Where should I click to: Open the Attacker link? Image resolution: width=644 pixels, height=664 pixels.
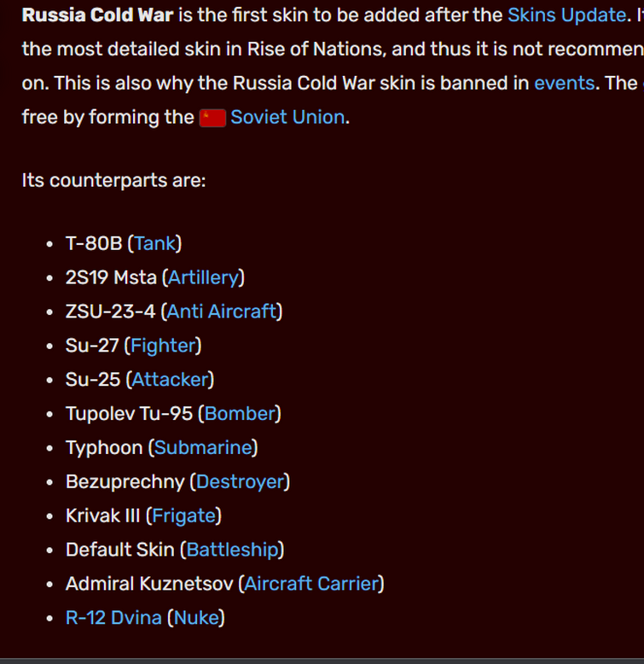[170, 380]
